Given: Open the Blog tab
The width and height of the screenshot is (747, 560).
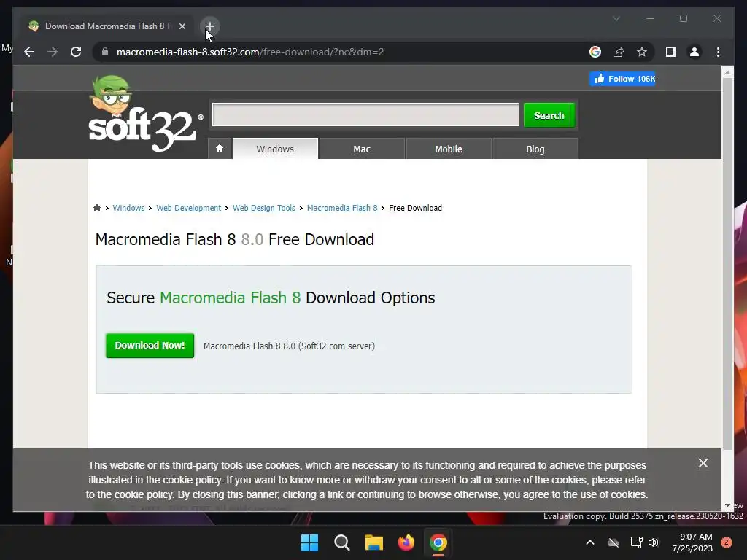Looking at the screenshot, I should tap(535, 149).
